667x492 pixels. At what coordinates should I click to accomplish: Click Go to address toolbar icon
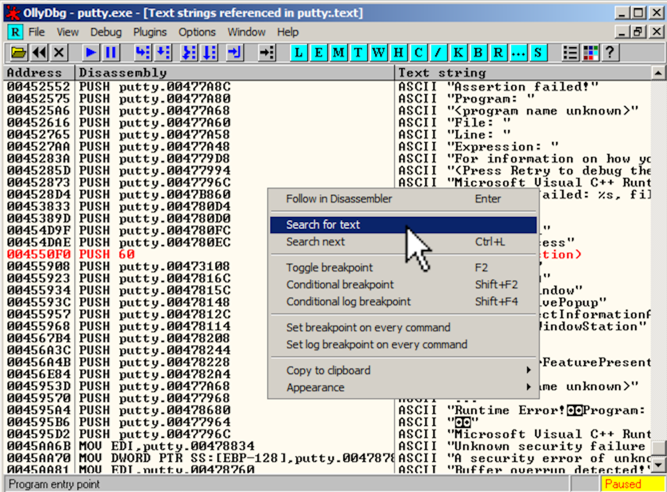267,53
